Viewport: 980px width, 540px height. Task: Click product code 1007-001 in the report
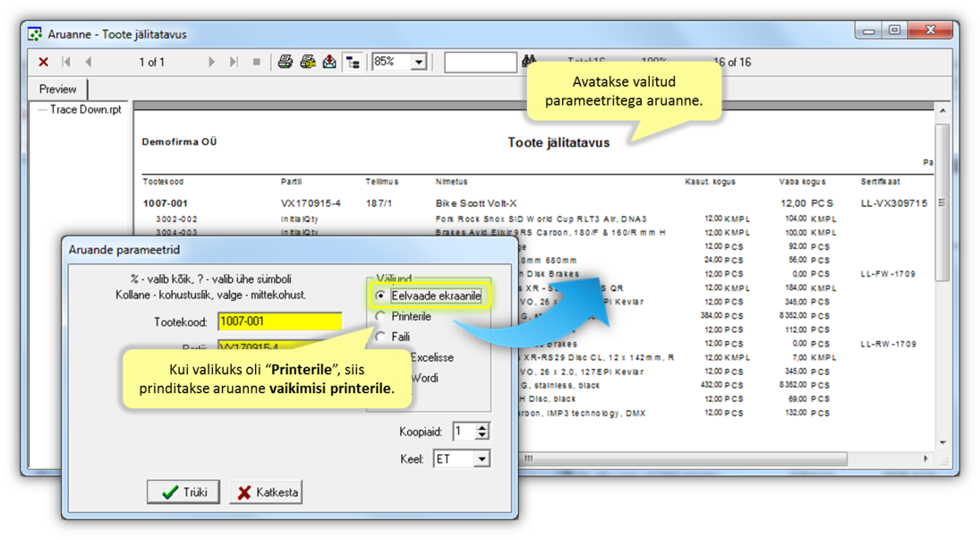165,203
